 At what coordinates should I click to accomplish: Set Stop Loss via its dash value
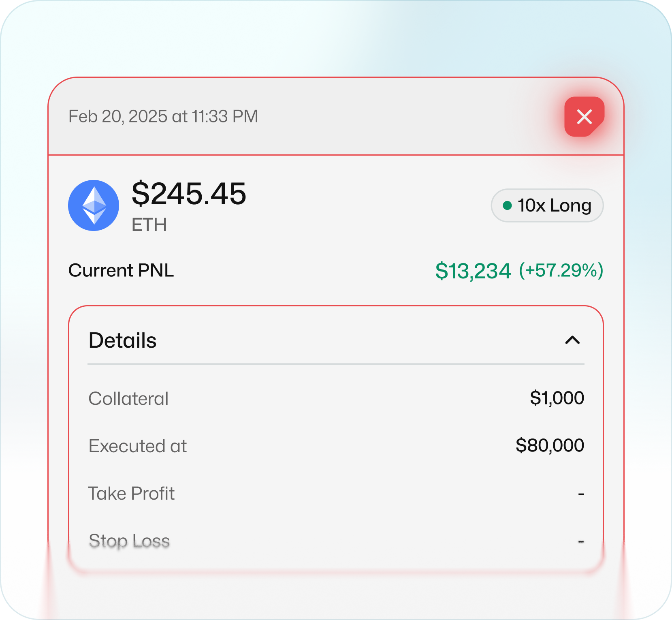pos(581,541)
